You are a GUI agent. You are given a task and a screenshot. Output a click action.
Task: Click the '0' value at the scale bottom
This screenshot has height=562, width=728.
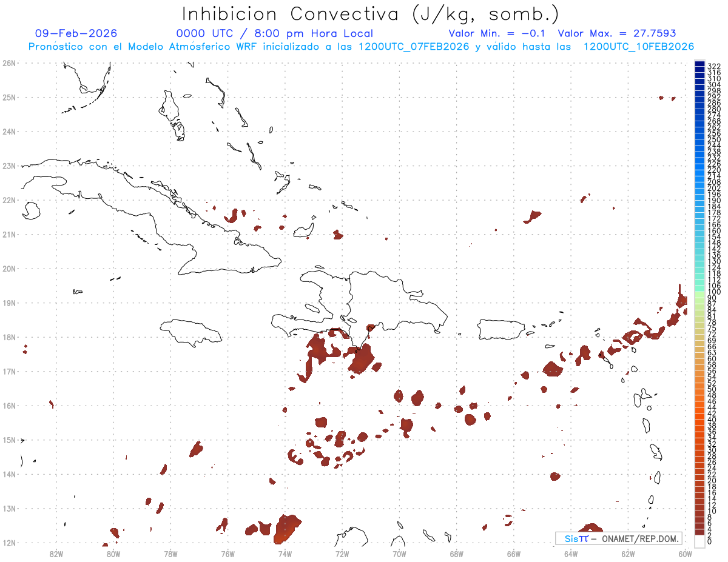(x=710, y=542)
